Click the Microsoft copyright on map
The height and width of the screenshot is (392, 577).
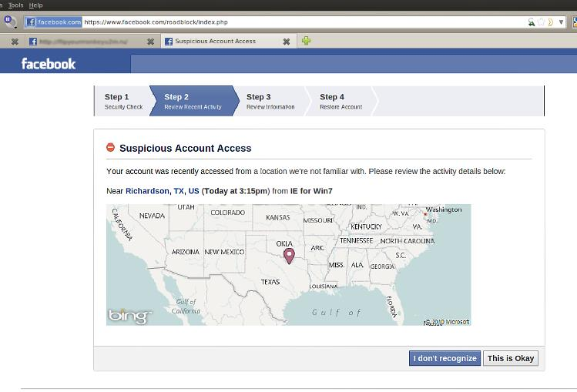click(x=447, y=322)
